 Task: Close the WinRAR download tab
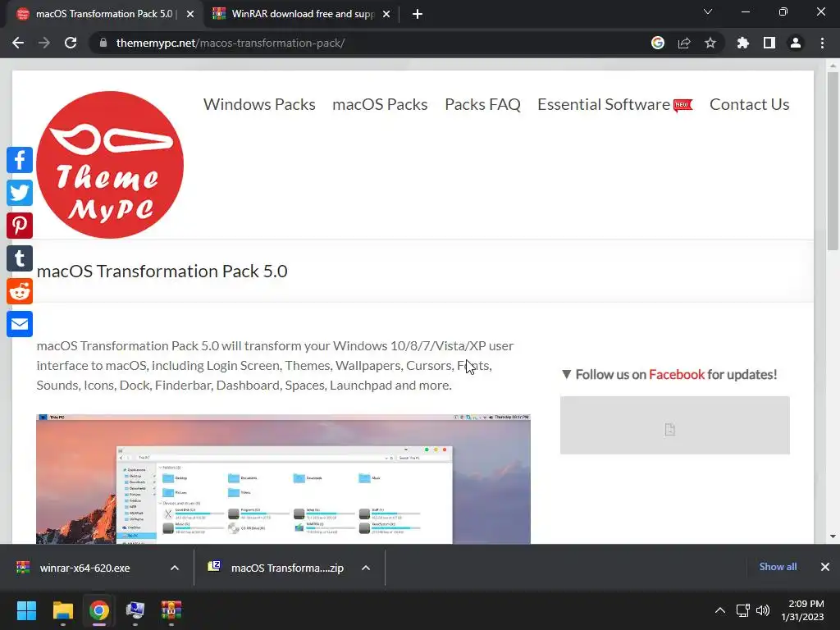pos(386,14)
